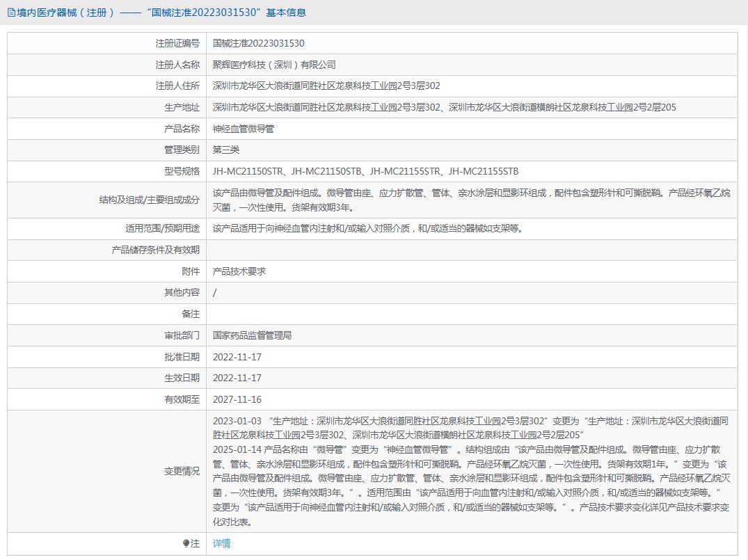The image size is (748, 560).
Task: Click 产品技术要求 in the 附件 row
Action: (x=239, y=271)
